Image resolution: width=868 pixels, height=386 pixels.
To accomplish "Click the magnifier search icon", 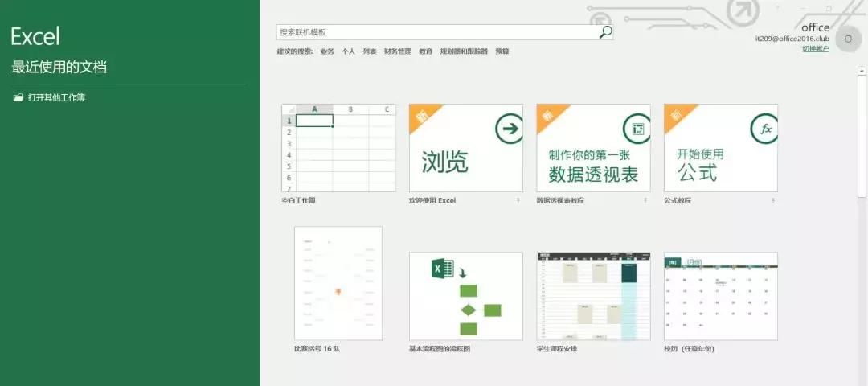I will pyautogui.click(x=606, y=32).
